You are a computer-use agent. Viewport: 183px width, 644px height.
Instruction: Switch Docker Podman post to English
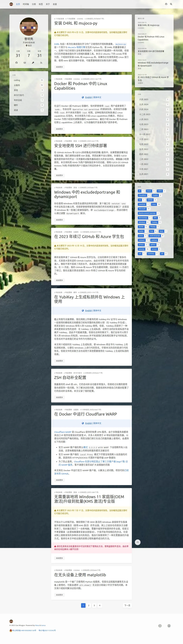click(88, 97)
